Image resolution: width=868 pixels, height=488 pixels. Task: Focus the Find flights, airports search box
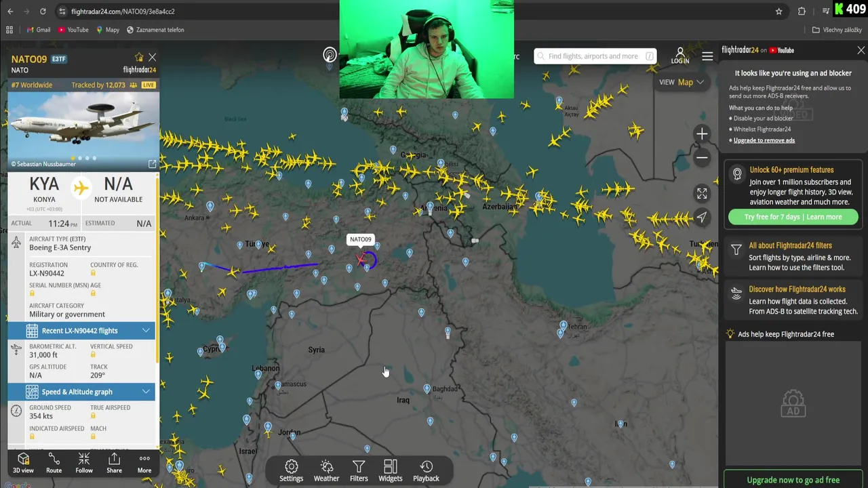pos(595,56)
